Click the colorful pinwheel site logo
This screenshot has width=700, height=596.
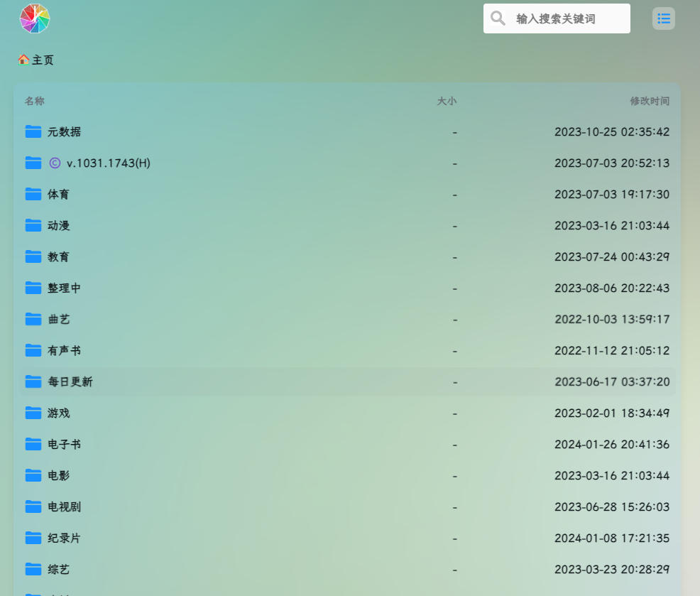35,18
